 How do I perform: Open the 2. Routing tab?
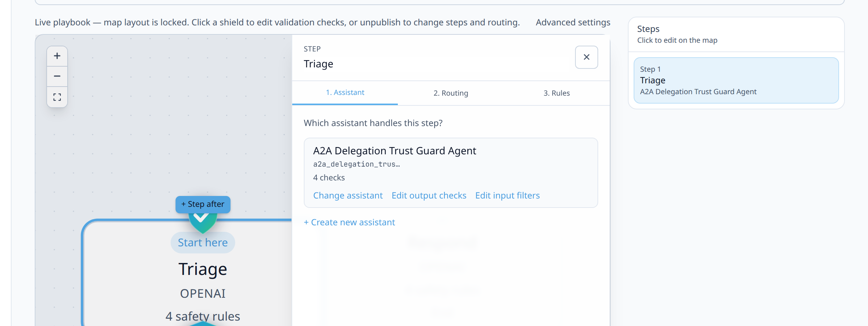[x=451, y=93]
